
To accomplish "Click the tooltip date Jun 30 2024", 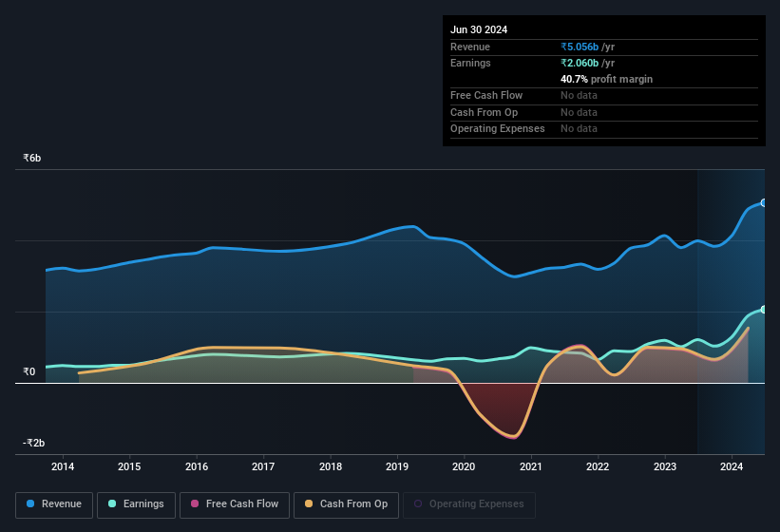I will [x=479, y=29].
